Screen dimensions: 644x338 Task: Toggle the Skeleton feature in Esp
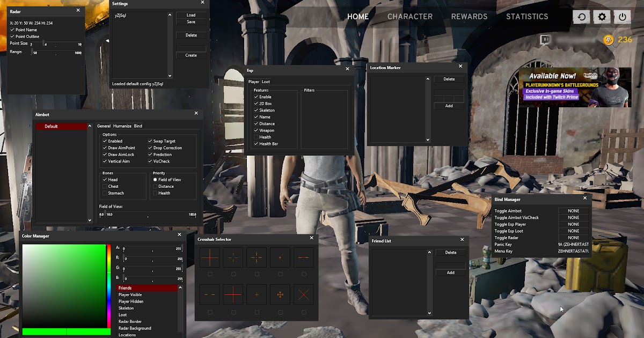pyautogui.click(x=256, y=110)
